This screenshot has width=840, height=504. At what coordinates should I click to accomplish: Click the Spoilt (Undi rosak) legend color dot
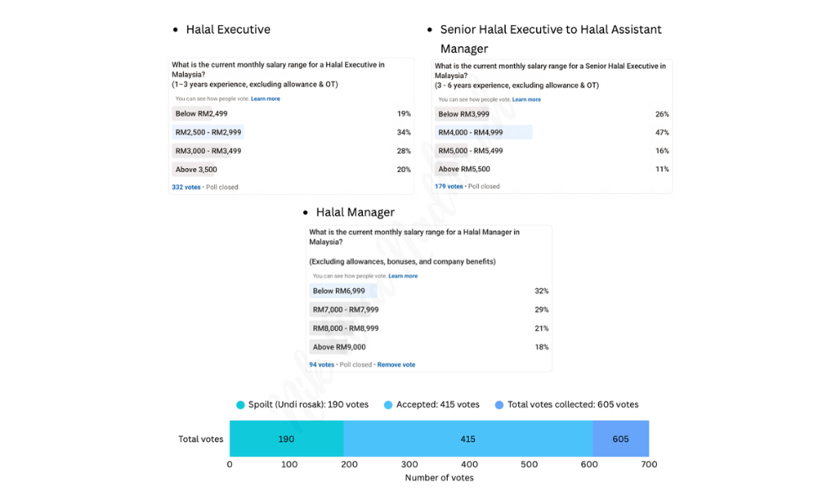[x=240, y=405]
